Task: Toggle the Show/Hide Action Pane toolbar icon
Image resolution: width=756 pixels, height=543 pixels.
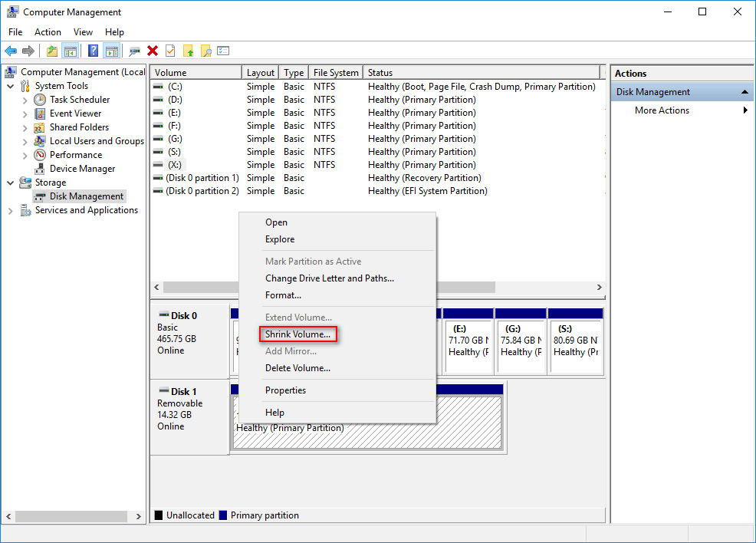Action: coord(111,51)
